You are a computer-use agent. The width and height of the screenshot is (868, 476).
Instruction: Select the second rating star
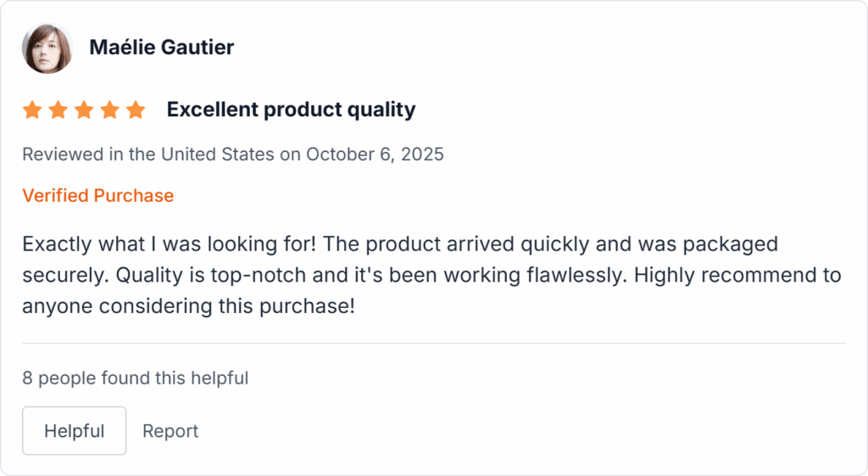tap(58, 110)
